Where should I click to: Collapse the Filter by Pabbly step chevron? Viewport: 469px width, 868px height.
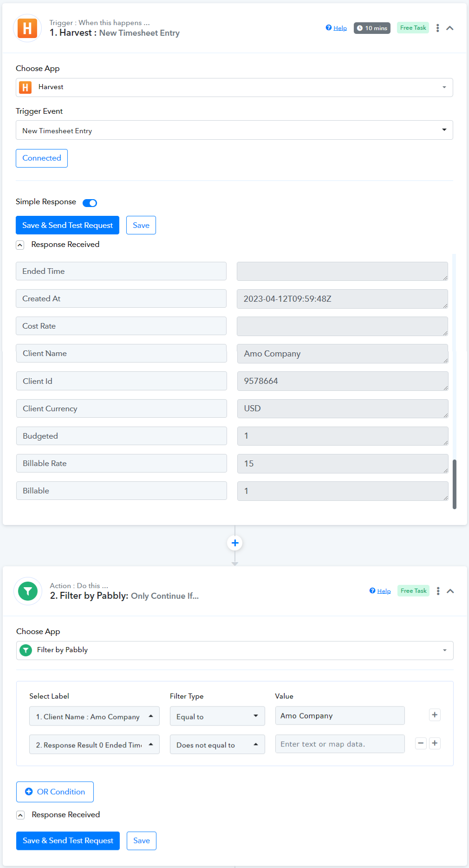point(450,591)
